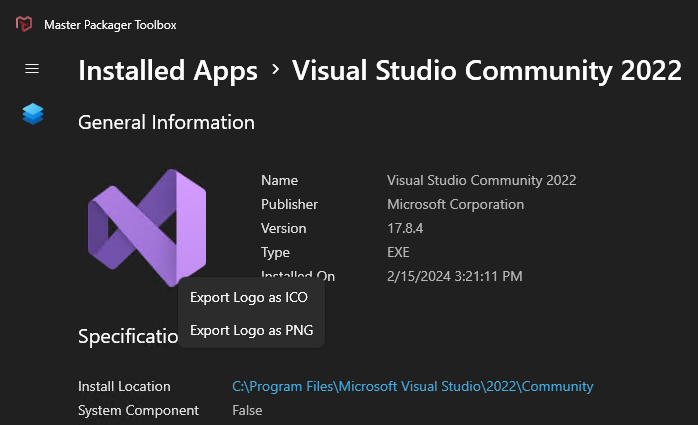Click the Master Packager Toolbox title text

[x=110, y=25]
